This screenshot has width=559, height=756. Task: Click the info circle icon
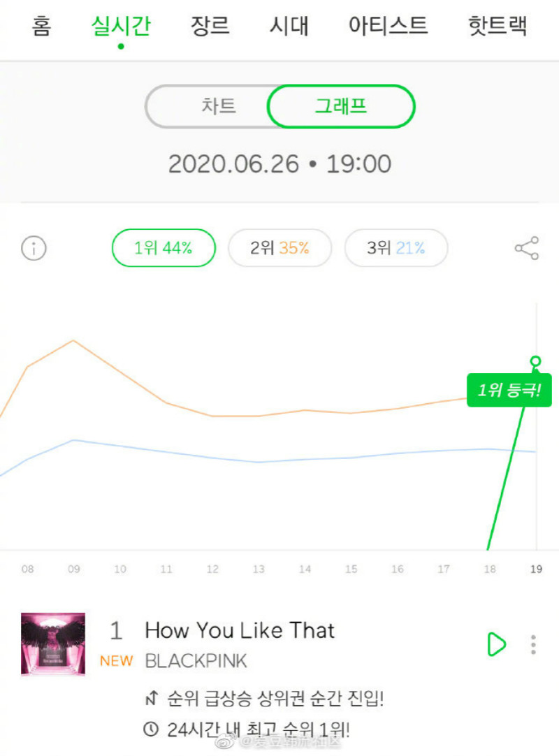(x=34, y=248)
